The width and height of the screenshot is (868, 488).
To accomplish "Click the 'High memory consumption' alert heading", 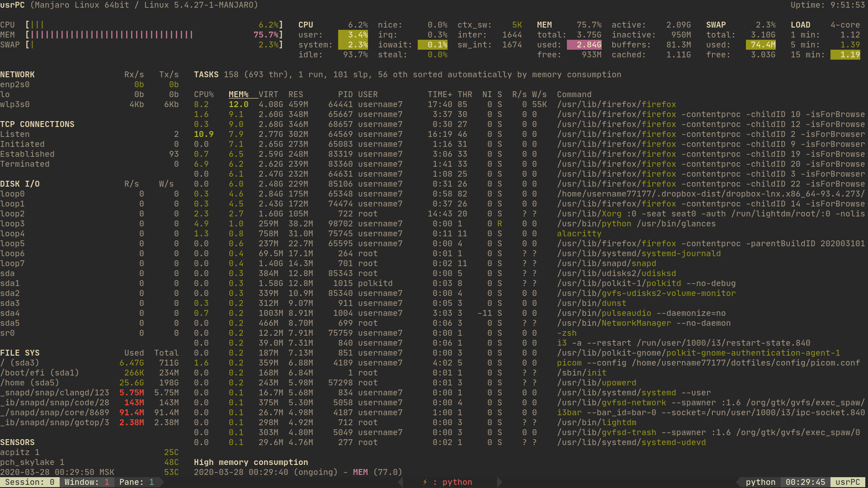I will (x=251, y=462).
